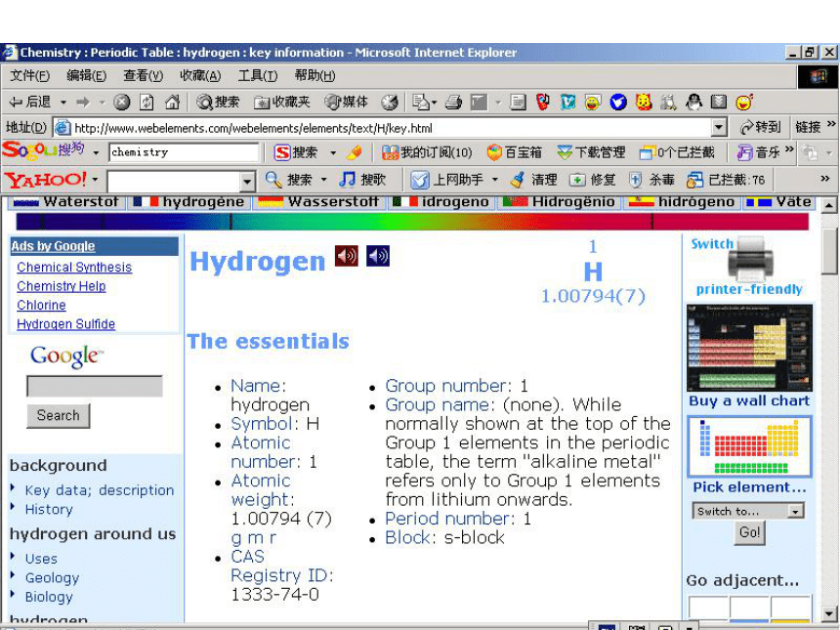
Task: Play the red speaker pronunciation icon
Action: point(346,256)
